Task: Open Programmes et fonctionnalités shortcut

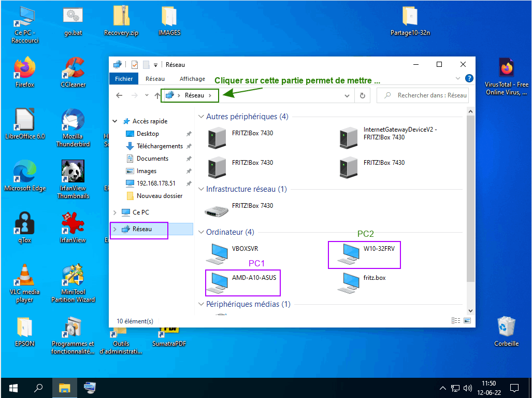Action: [x=73, y=336]
